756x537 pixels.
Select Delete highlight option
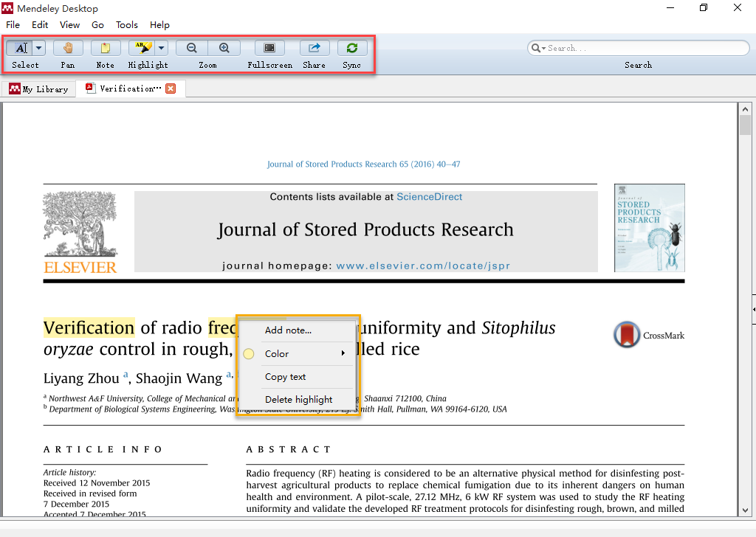pos(298,399)
